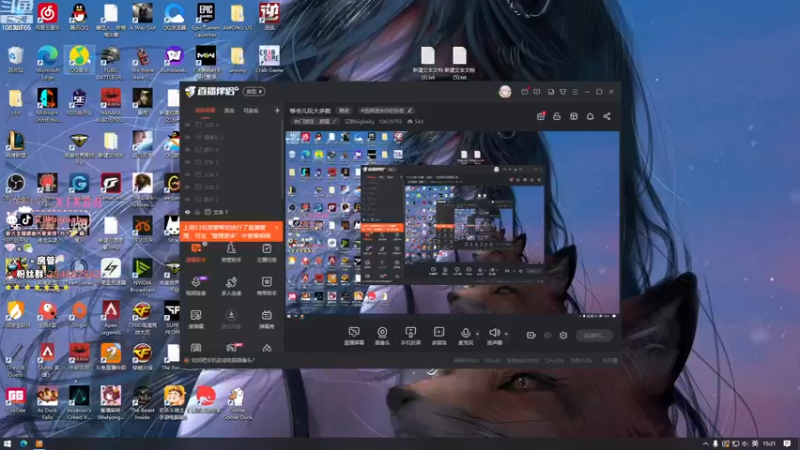Open the read-danmaku tool
The image size is (800, 450).
coord(196,319)
